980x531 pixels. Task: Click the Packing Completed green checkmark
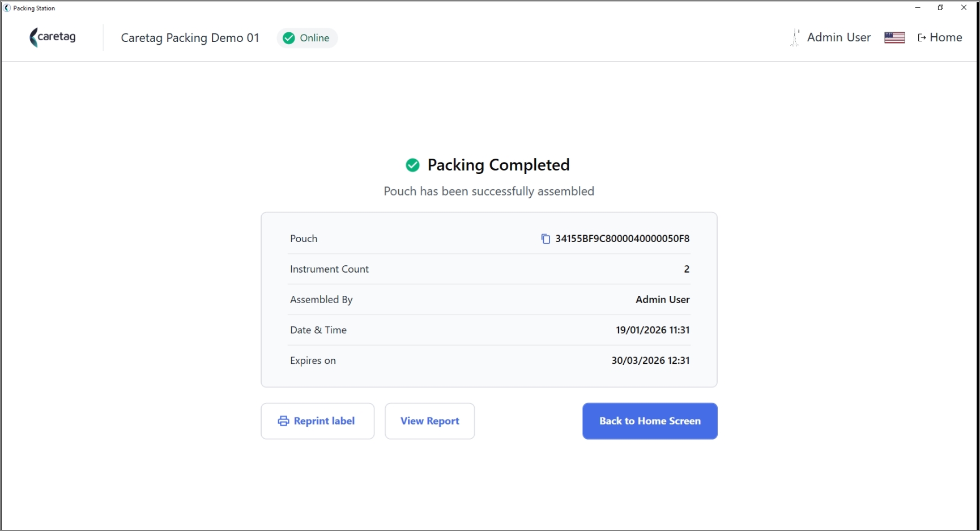pyautogui.click(x=412, y=165)
